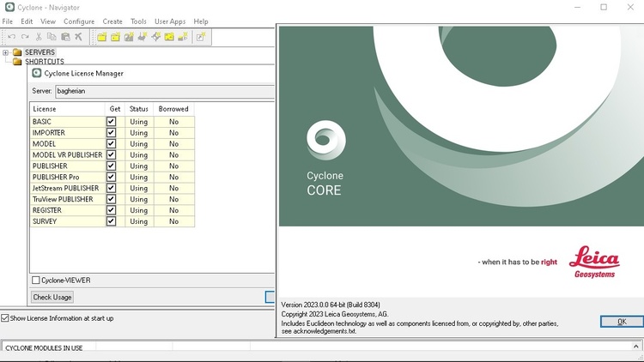Click the Paste clipboard icon
The image size is (644, 362).
[65, 37]
